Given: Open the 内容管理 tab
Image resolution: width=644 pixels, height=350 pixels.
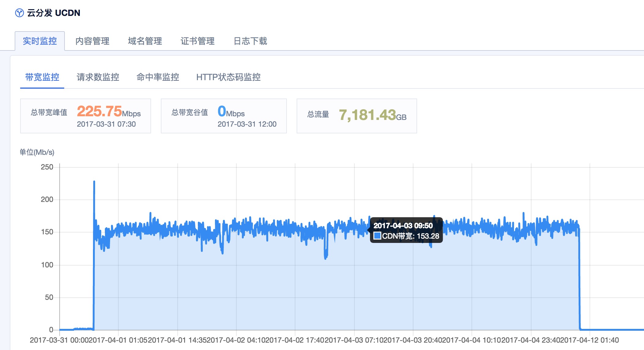Looking at the screenshot, I should 92,41.
